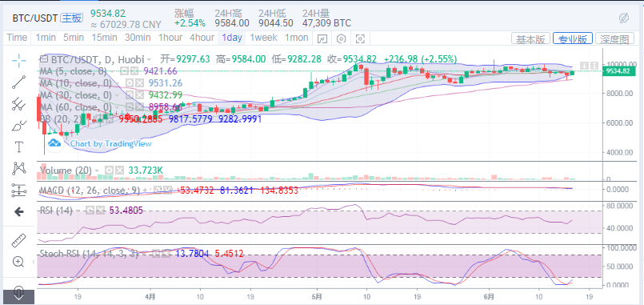Select the trend line drawing tool
The width and height of the screenshot is (644, 305).
pos(18,82)
